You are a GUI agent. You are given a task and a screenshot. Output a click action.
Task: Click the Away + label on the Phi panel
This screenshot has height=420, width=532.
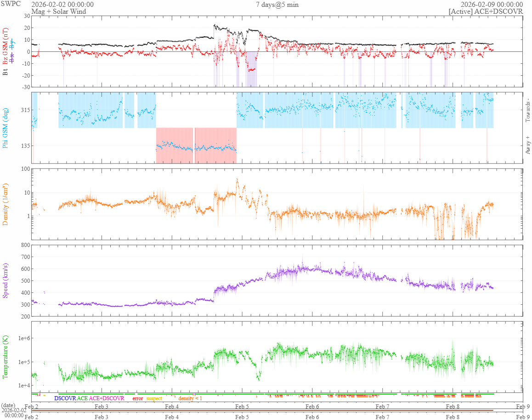pyautogui.click(x=527, y=145)
